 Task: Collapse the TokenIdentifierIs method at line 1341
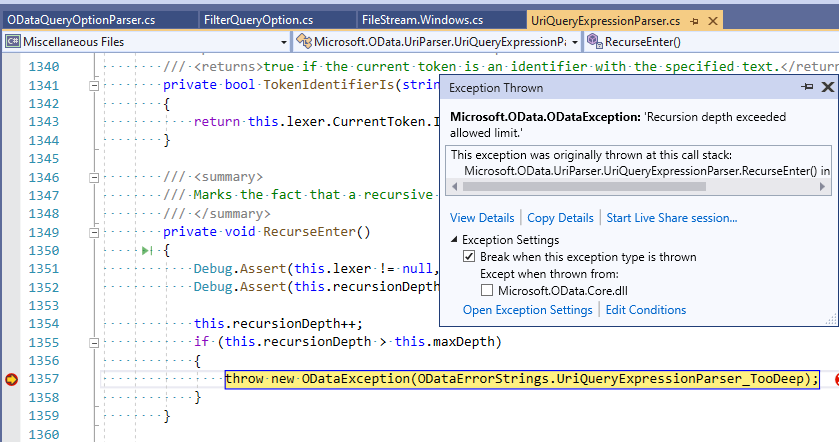pyautogui.click(x=94, y=85)
